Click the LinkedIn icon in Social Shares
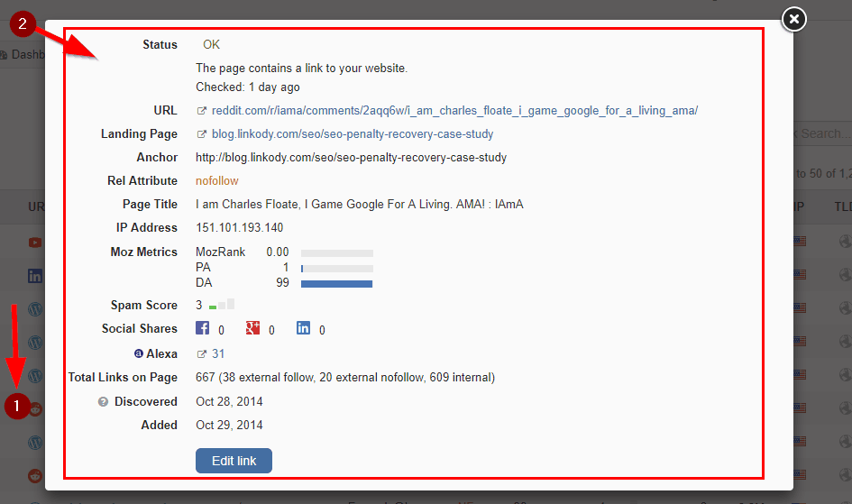The image size is (852, 504). [x=304, y=328]
